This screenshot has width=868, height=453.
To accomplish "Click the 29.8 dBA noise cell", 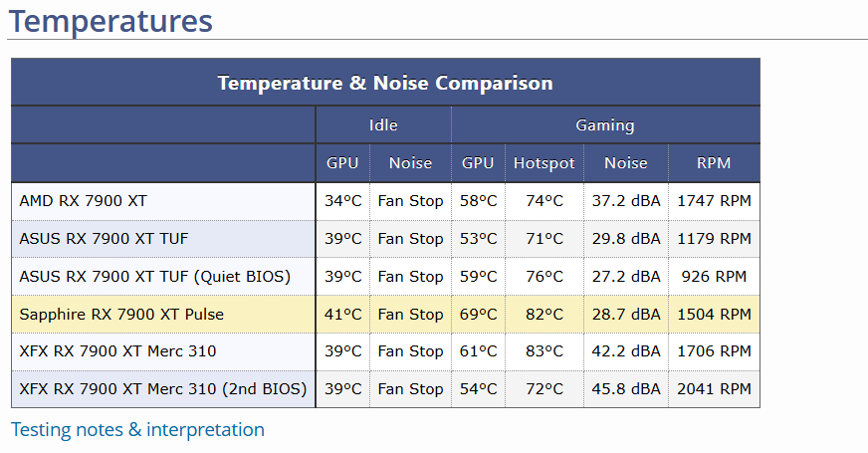I will [x=626, y=239].
